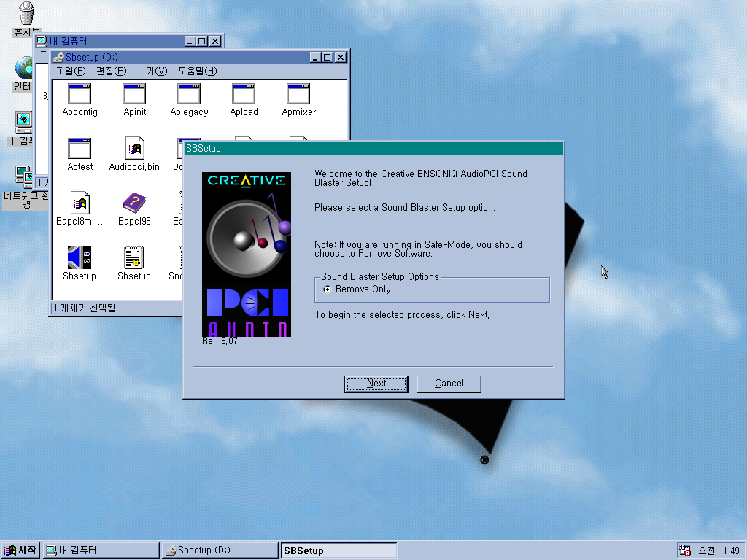Close the Sbsetup (D:) window
The width and height of the screenshot is (747, 560).
(340, 58)
